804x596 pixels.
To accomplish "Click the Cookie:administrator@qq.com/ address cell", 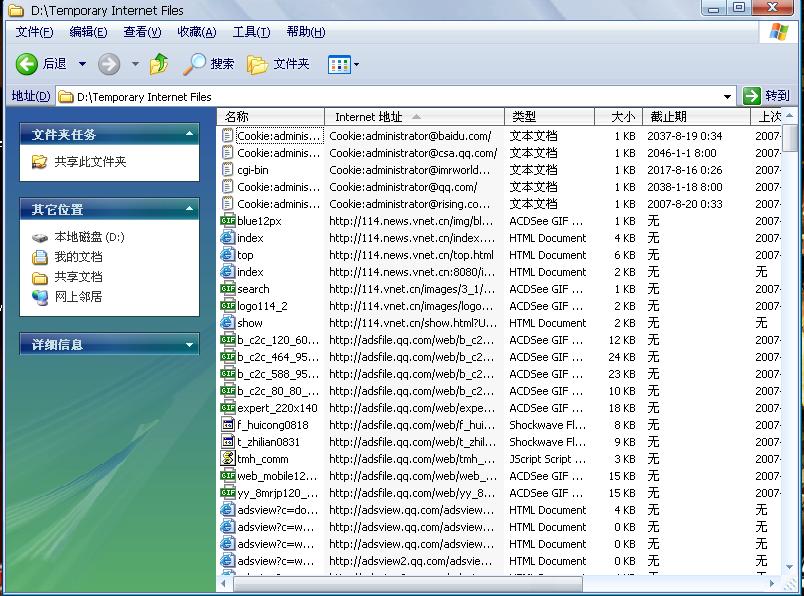I will pyautogui.click(x=403, y=187).
